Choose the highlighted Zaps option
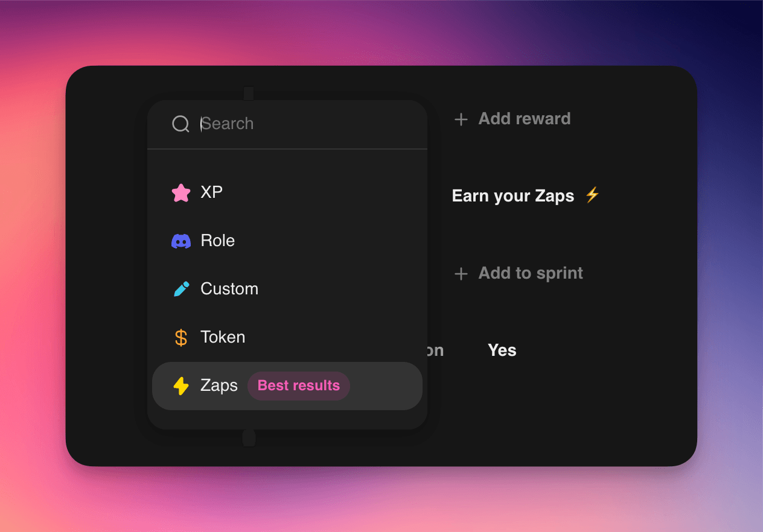The width and height of the screenshot is (763, 532). click(x=287, y=386)
